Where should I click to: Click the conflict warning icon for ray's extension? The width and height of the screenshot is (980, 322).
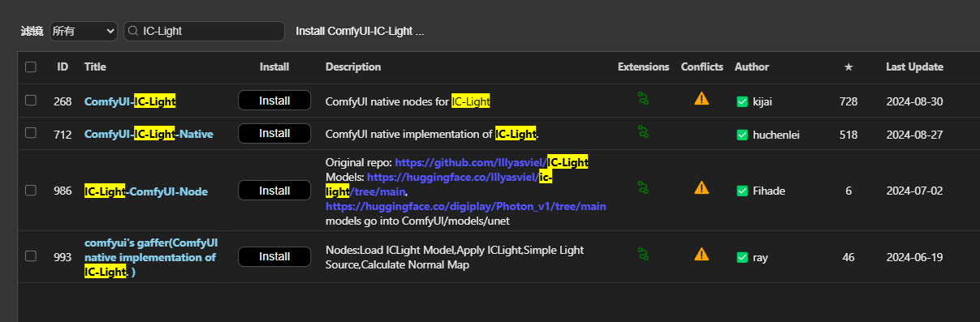pos(702,255)
